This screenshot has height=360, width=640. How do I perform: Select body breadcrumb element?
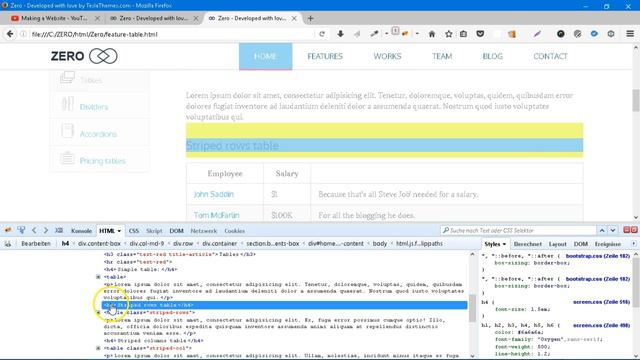380,244
